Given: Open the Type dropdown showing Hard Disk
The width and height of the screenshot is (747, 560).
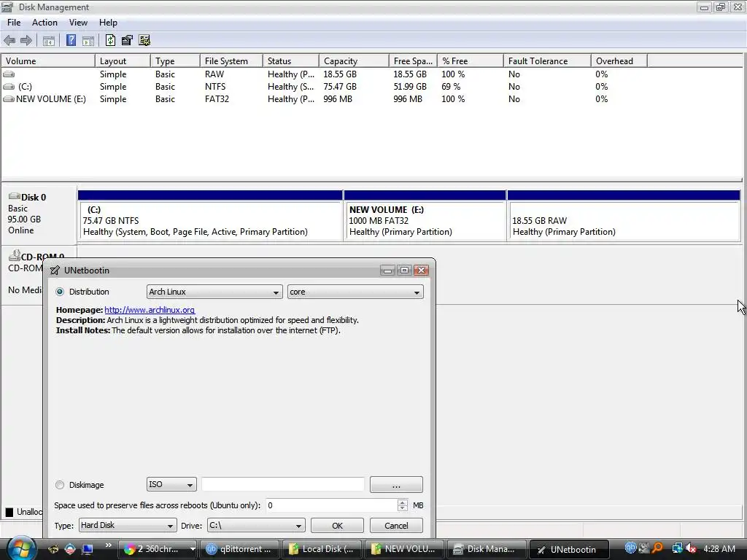Looking at the screenshot, I should coord(128,525).
